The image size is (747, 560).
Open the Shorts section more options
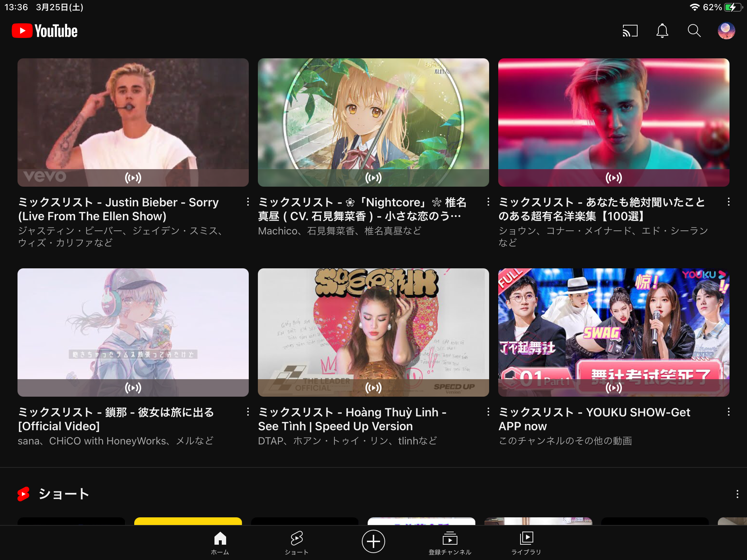click(x=737, y=494)
